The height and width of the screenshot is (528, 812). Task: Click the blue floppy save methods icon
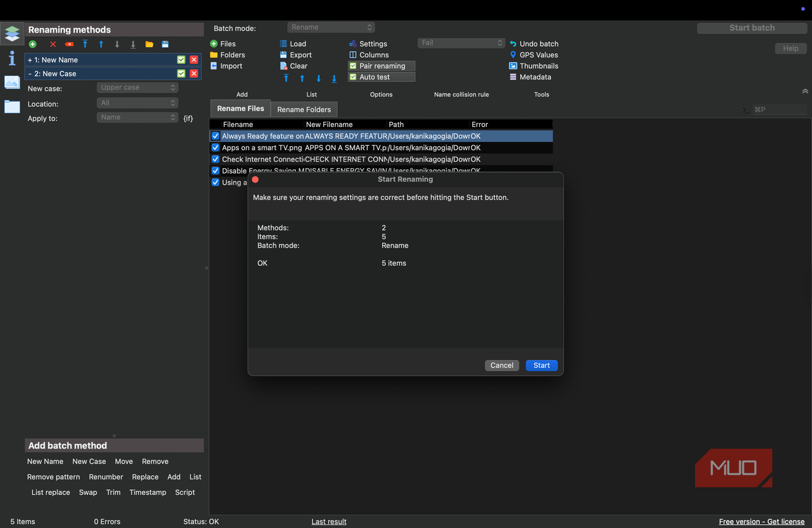165,44
